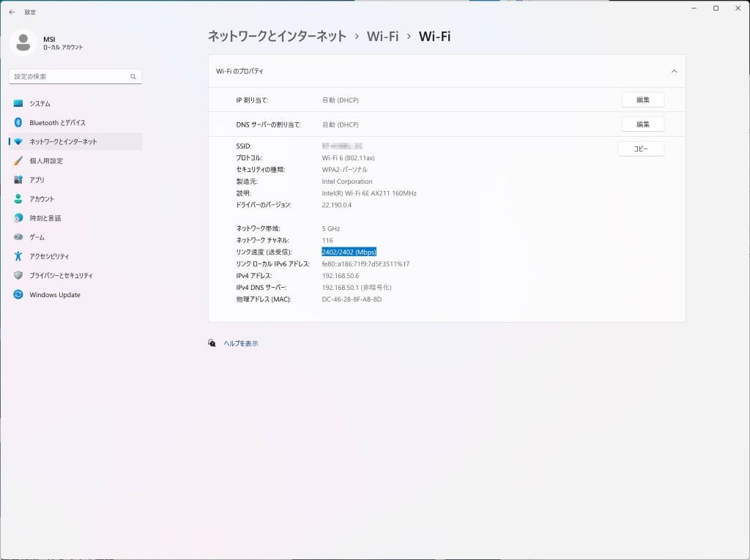
Task: Click the アプリ apps icon in sidebar
Action: pos(18,180)
